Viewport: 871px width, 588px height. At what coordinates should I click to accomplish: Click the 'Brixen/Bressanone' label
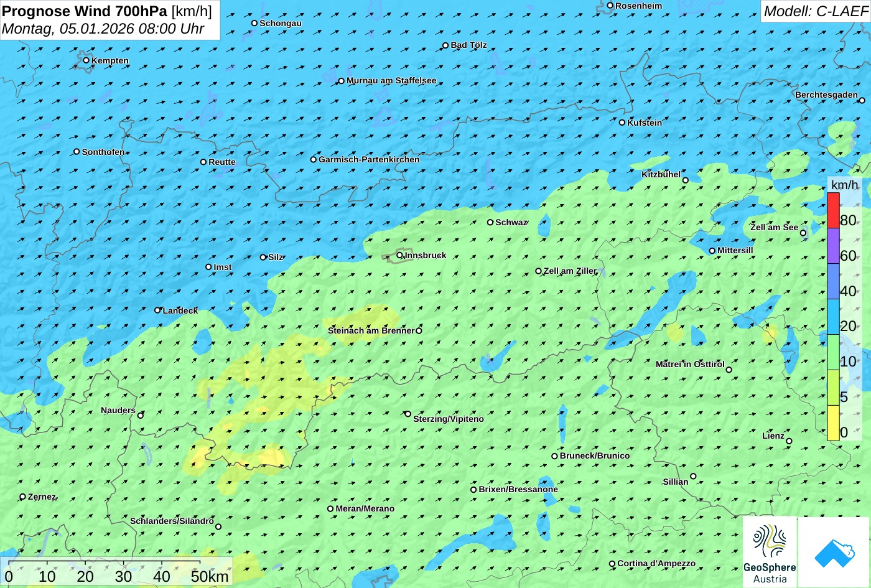518,489
